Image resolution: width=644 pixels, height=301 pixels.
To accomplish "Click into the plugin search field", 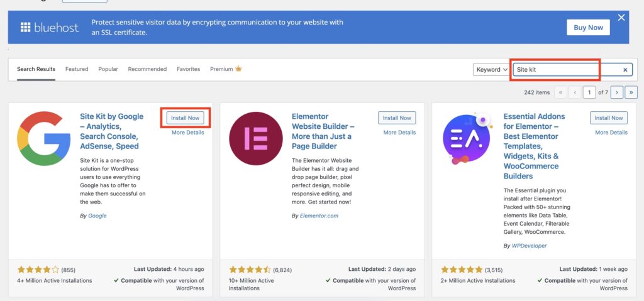I will tap(571, 70).
